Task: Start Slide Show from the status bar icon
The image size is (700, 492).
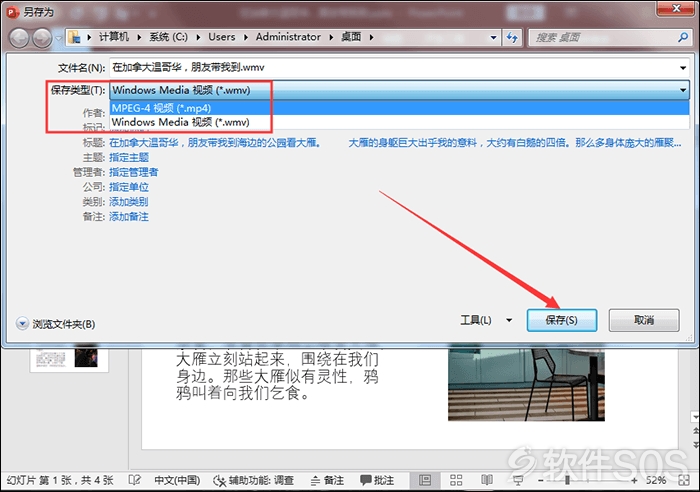Action: click(x=518, y=481)
